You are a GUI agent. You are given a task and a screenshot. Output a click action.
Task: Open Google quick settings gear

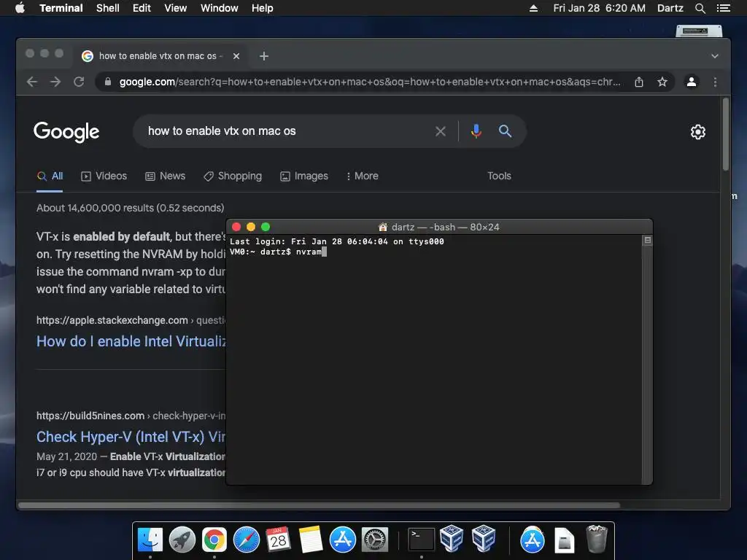click(x=698, y=132)
